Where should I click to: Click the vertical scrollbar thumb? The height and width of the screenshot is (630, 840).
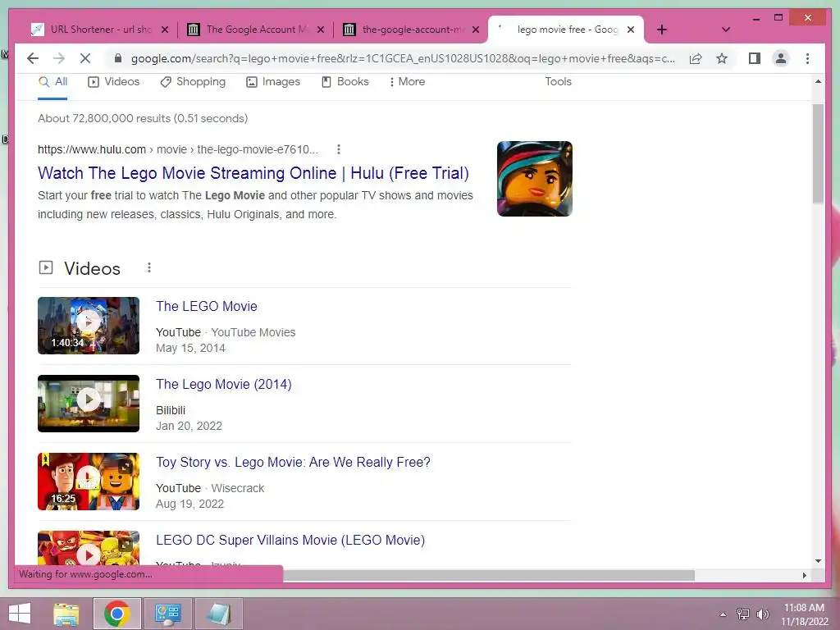coord(818,154)
